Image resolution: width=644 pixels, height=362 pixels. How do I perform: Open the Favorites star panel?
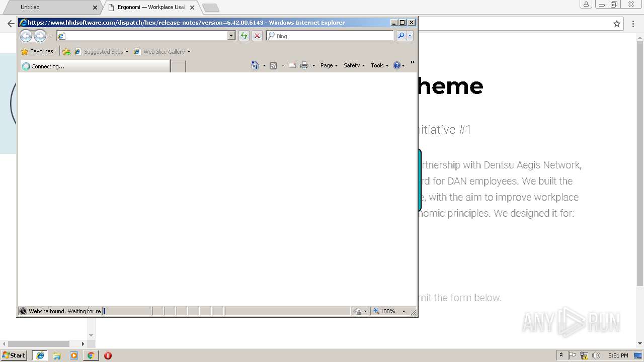pyautogui.click(x=37, y=51)
